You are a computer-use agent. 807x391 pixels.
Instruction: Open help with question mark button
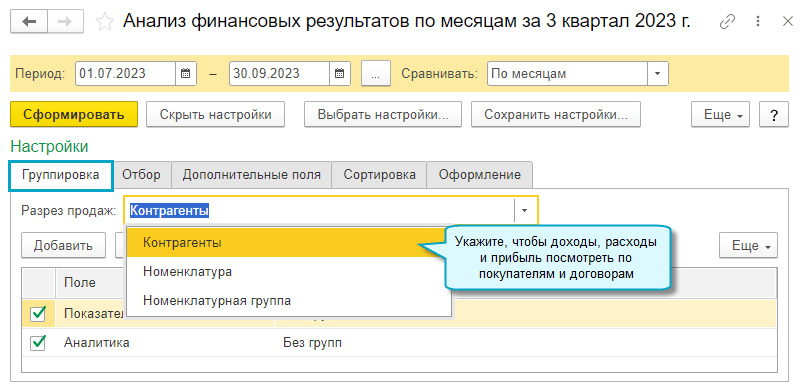[x=774, y=115]
